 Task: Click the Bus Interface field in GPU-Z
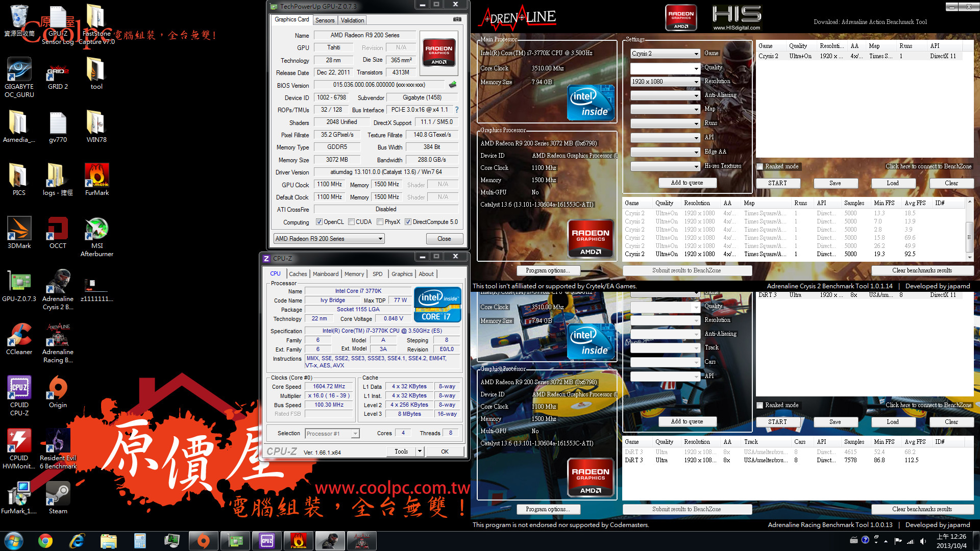[421, 110]
